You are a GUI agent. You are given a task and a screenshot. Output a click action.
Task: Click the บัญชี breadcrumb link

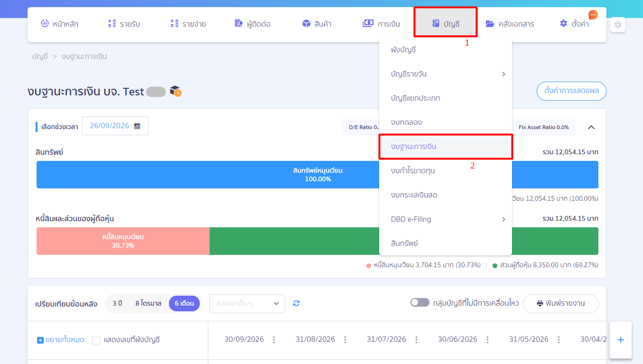point(40,56)
